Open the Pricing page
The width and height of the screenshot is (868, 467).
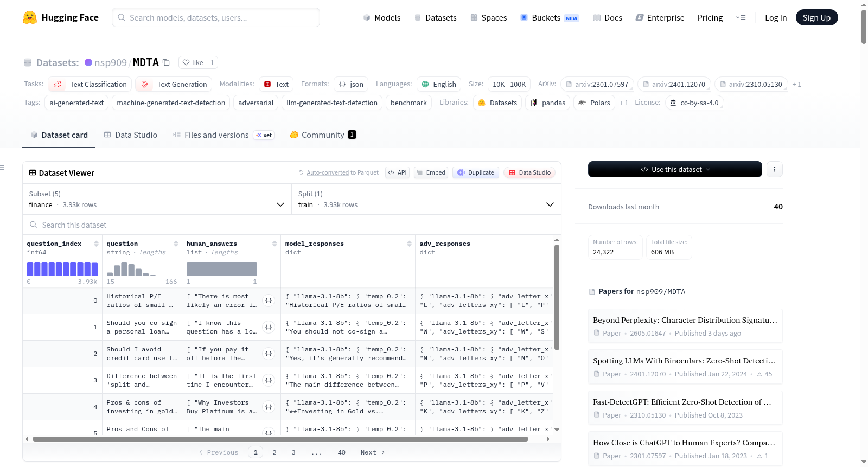[x=710, y=18]
